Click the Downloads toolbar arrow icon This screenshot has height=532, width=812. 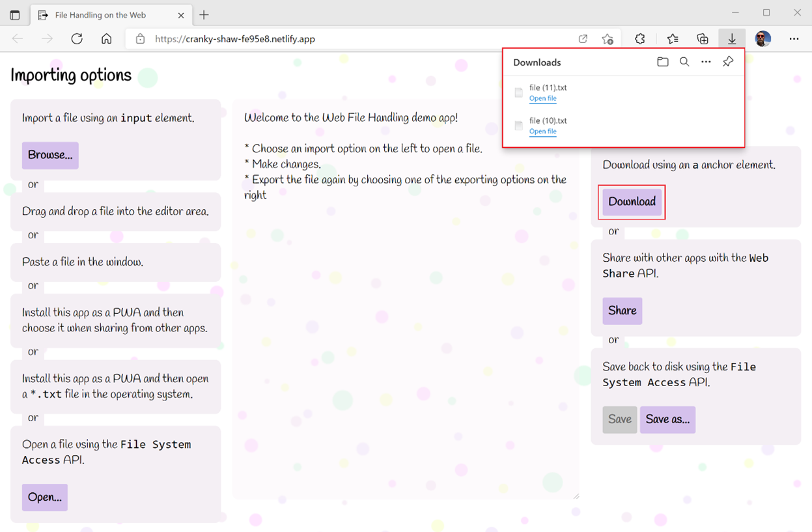[x=732, y=39]
